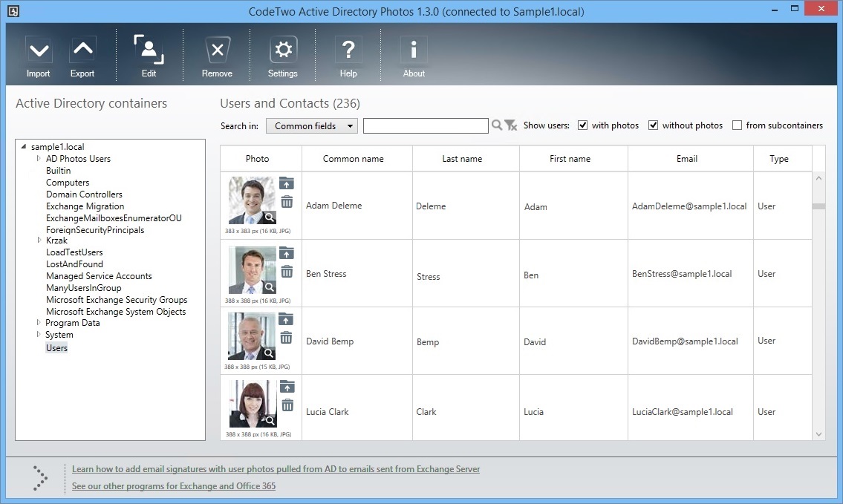
Task: Toggle the 'without photos' checkbox
Action: tap(653, 125)
